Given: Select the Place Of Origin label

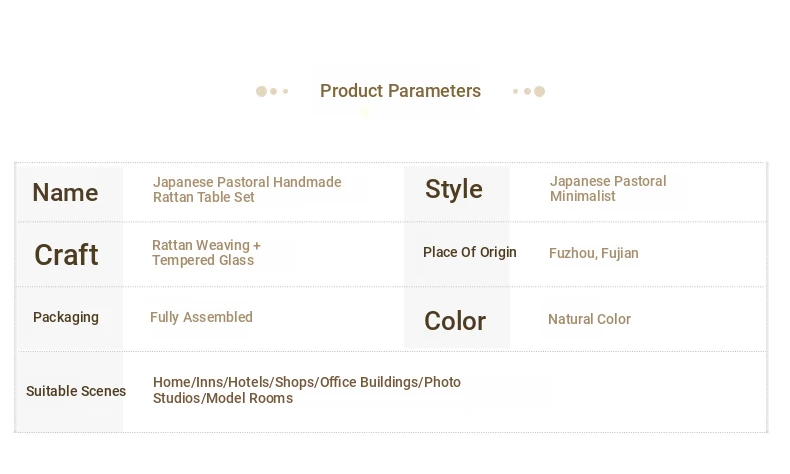Looking at the screenshot, I should click(x=470, y=252).
